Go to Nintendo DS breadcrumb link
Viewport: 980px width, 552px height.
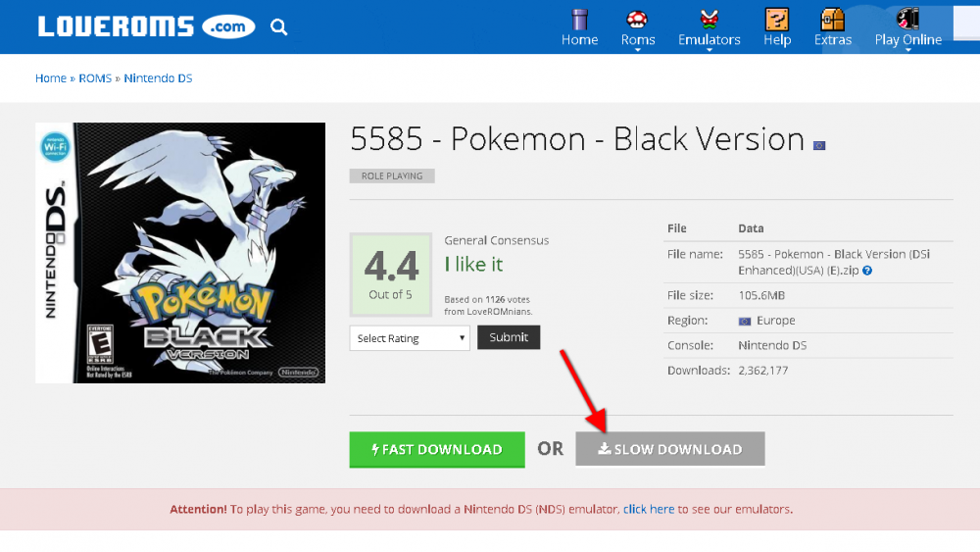158,78
